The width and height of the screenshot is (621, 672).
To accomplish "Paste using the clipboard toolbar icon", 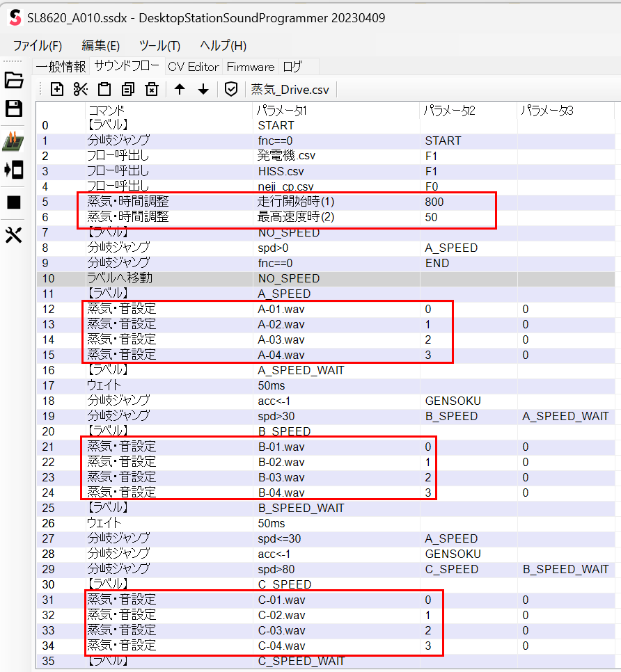I will (104, 89).
